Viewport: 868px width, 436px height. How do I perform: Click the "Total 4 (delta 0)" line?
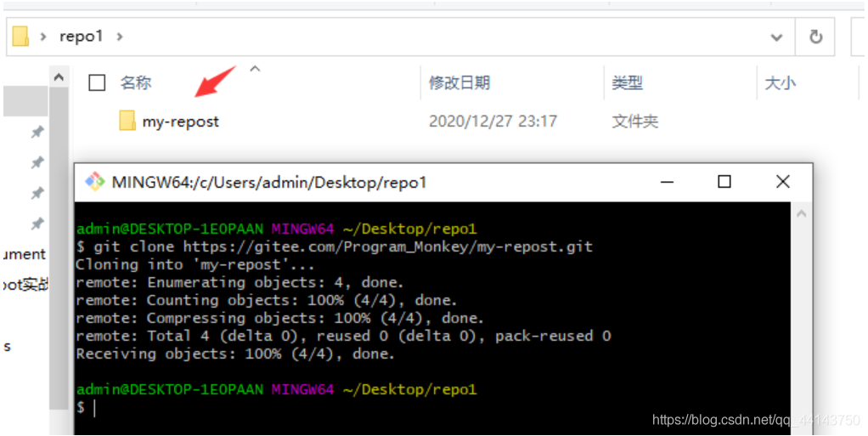[343, 336]
